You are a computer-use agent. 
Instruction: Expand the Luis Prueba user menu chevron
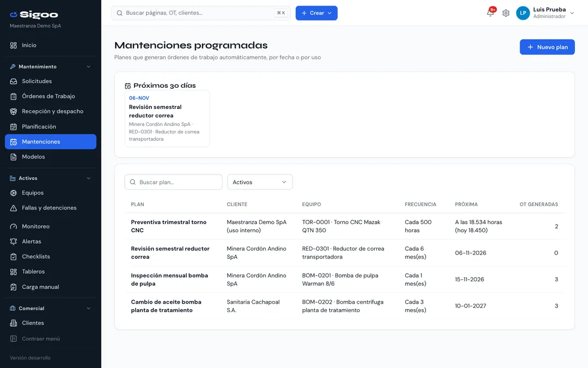tap(572, 13)
